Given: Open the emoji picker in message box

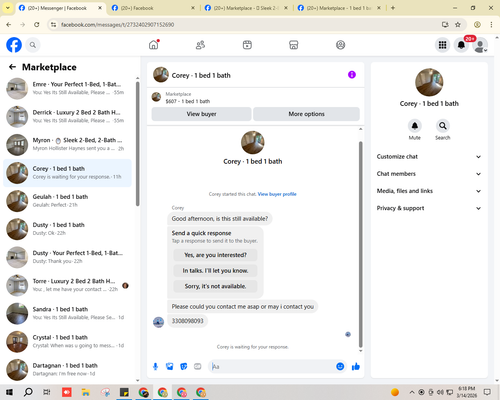Looking at the screenshot, I should point(340,367).
